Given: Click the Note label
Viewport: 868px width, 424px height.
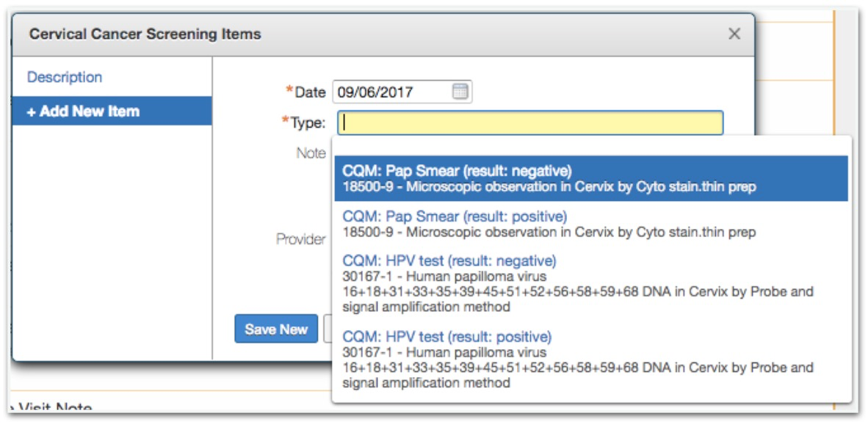Looking at the screenshot, I should (x=311, y=153).
